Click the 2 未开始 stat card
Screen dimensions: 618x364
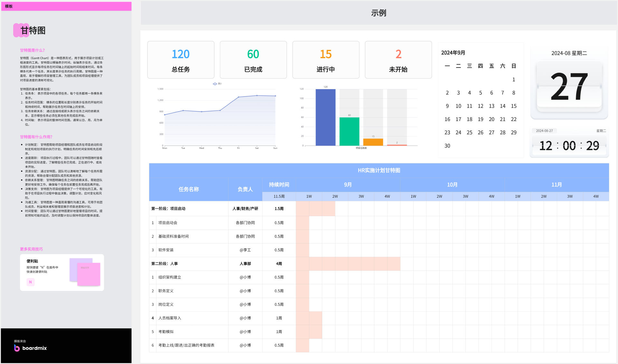point(398,60)
